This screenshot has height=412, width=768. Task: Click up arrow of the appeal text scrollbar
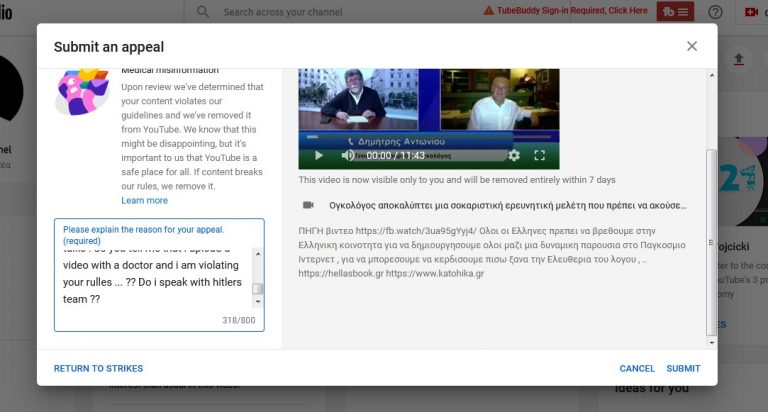tap(258, 253)
